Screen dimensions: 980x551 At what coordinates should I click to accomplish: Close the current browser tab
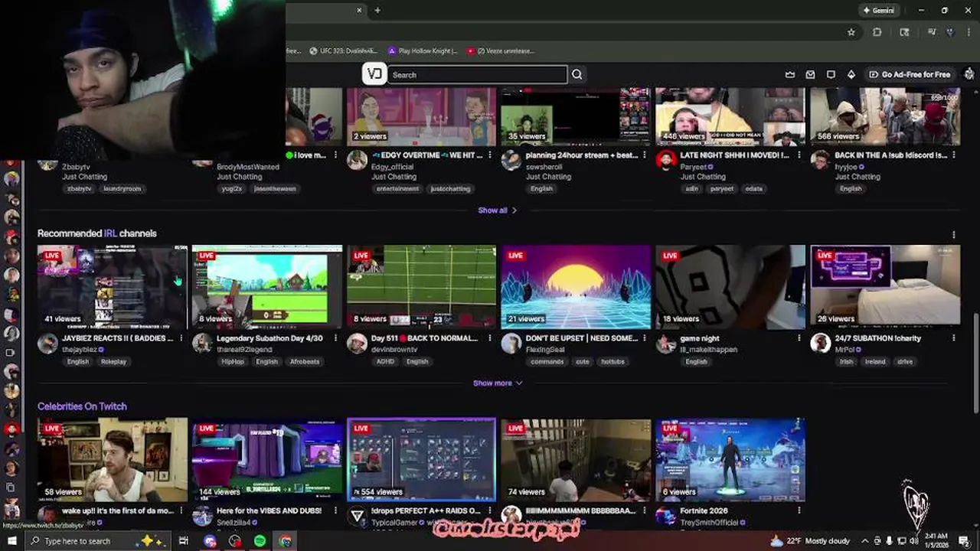pyautogui.click(x=359, y=10)
